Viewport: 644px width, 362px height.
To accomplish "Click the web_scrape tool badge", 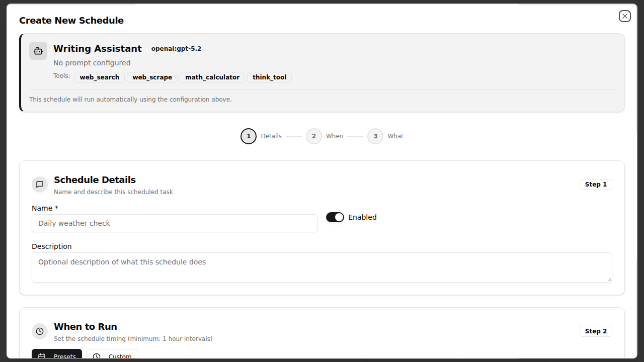I will (152, 77).
